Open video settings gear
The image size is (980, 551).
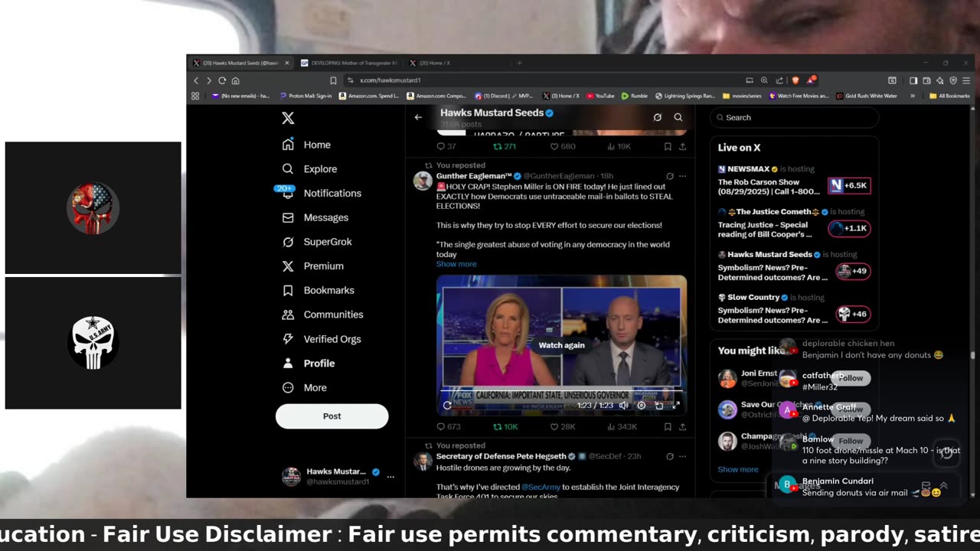(642, 406)
